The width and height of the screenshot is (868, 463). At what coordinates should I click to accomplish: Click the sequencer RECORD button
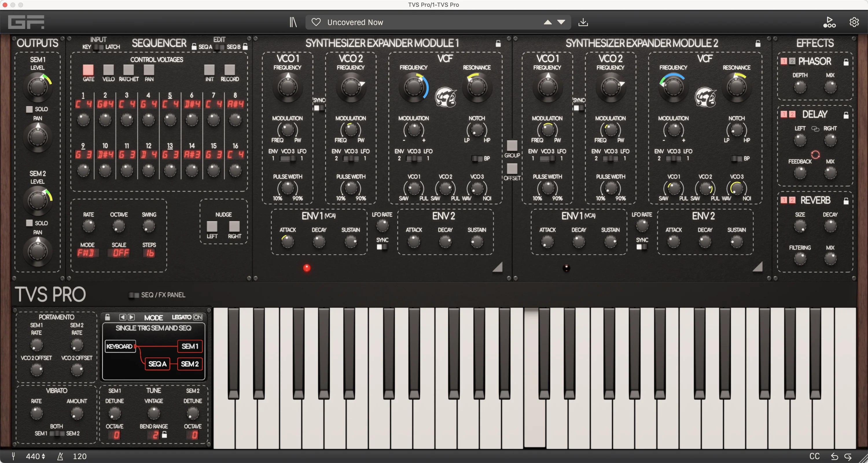pyautogui.click(x=229, y=70)
